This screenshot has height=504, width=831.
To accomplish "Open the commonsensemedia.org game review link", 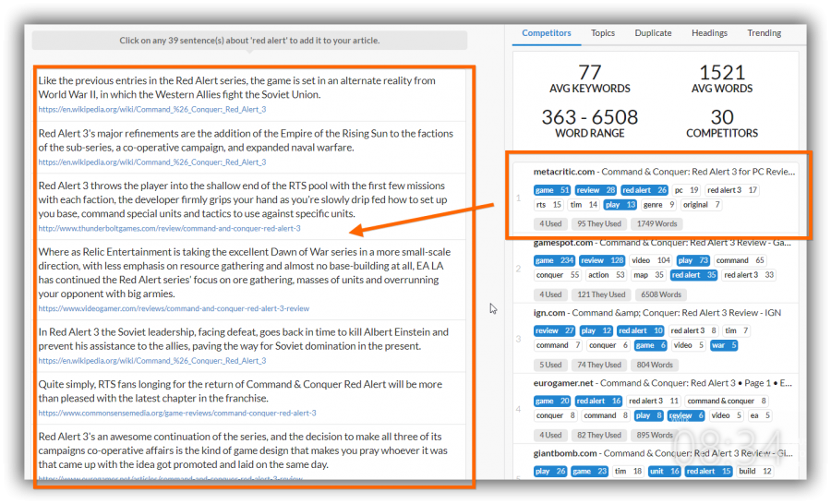I will click(x=177, y=413).
